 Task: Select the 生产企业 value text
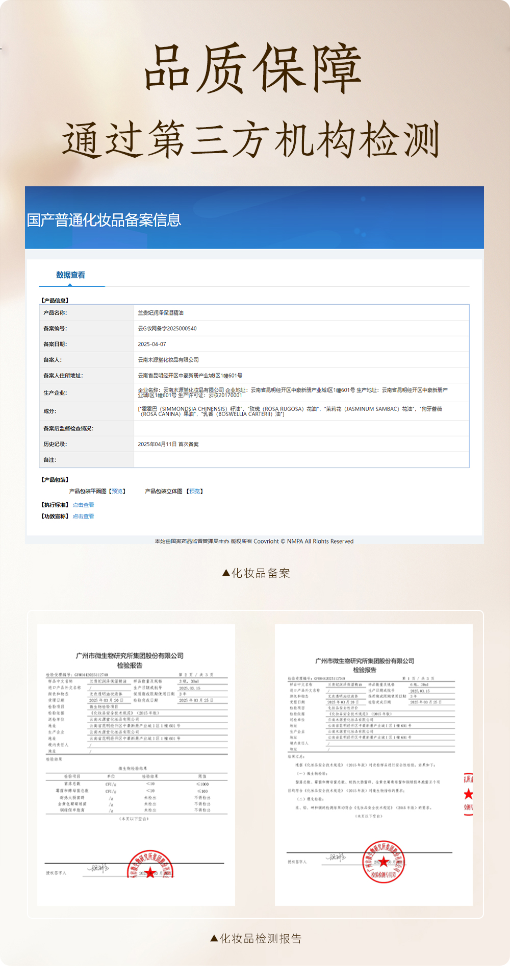[293, 393]
